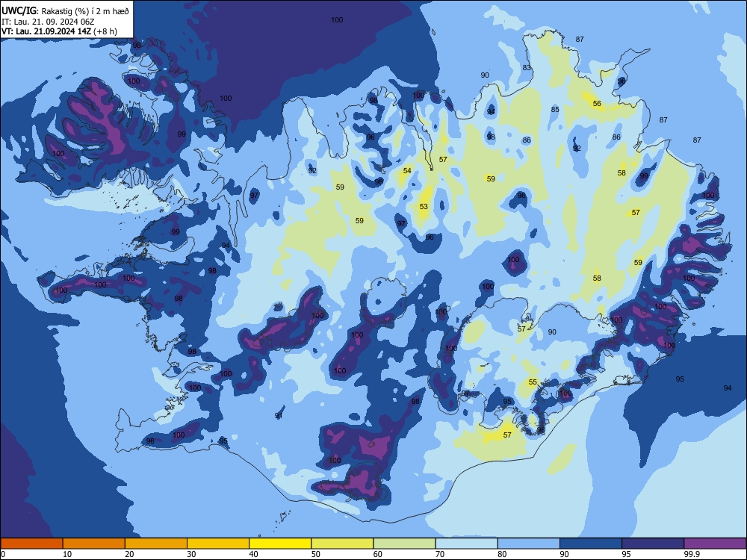Click the '40' label on the color scale

[253, 554]
